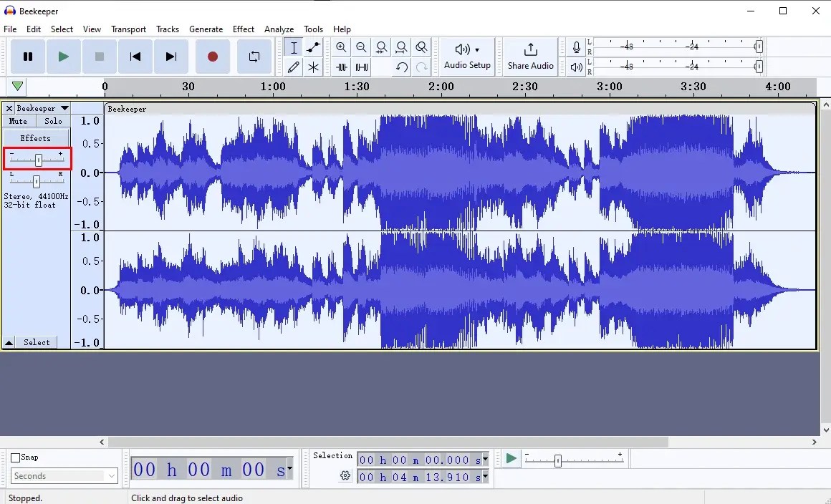Zoom in on the waveform

(x=341, y=47)
